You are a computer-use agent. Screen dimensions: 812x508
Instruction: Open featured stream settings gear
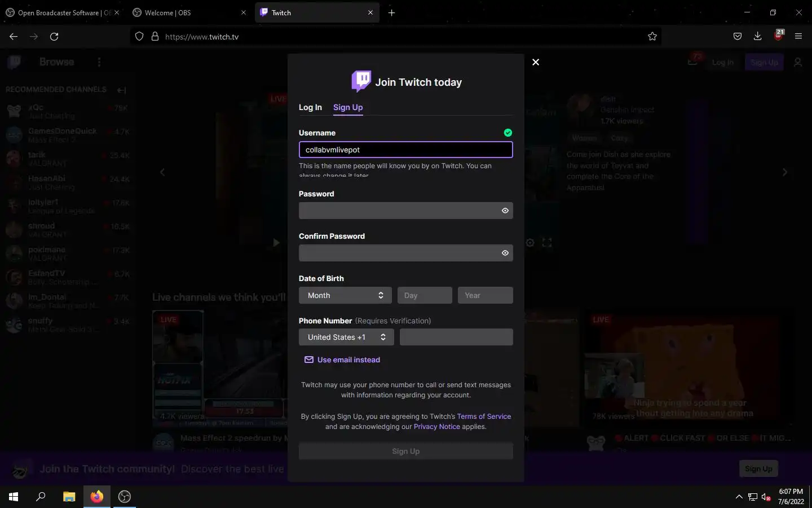pyautogui.click(x=530, y=243)
